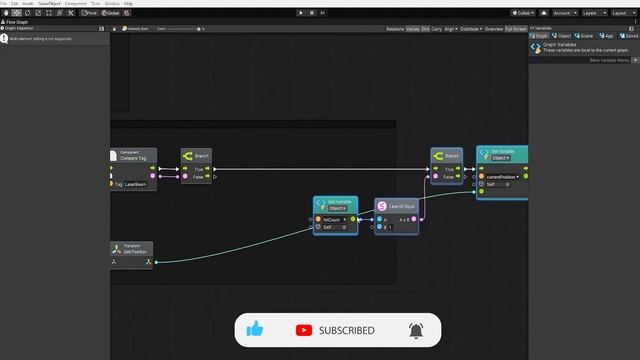
Task: Click the graph breadcrumb object button
Action: tap(136, 29)
